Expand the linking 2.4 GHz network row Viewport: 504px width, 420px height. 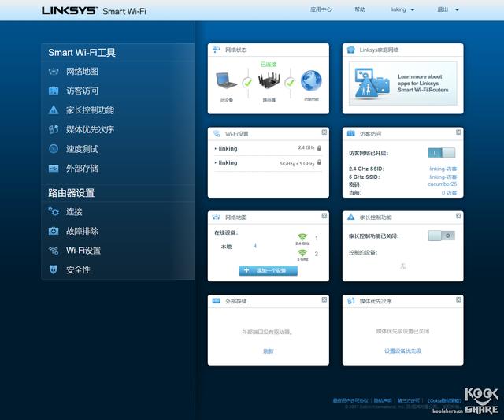[268, 148]
